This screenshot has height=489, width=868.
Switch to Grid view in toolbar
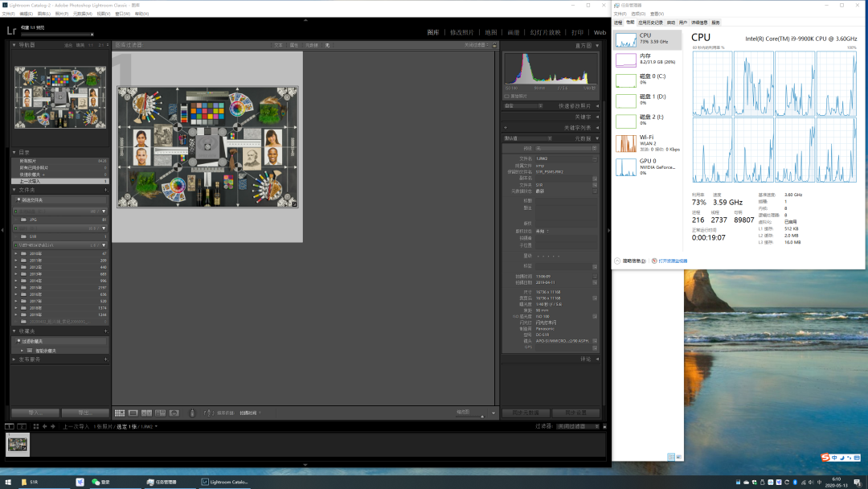(119, 413)
